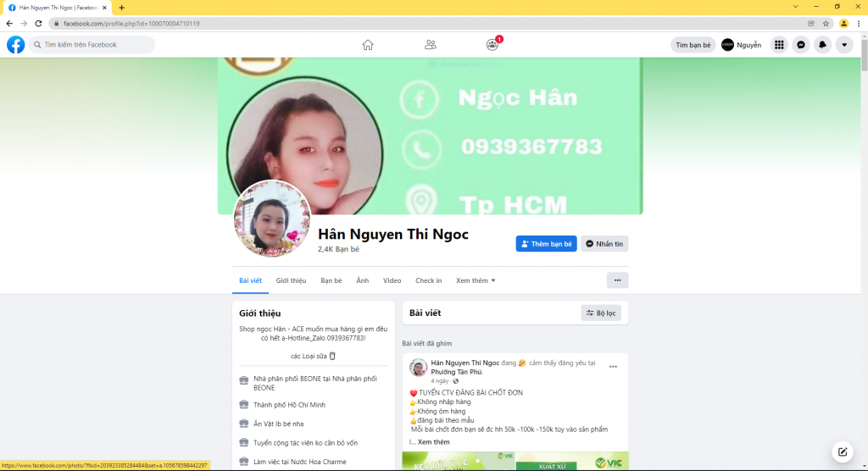Open the pinned post three-dots menu
Viewport: 868px width, 471px height.
(613, 367)
